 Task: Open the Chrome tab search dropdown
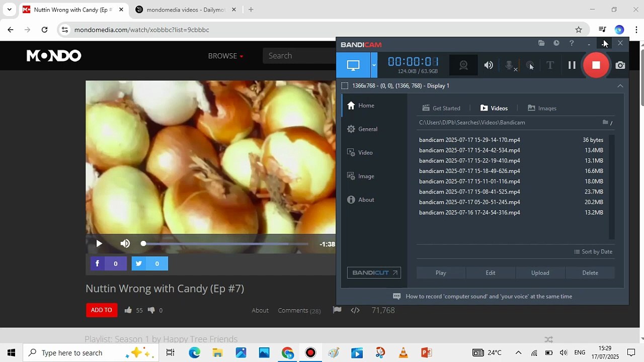[9, 10]
